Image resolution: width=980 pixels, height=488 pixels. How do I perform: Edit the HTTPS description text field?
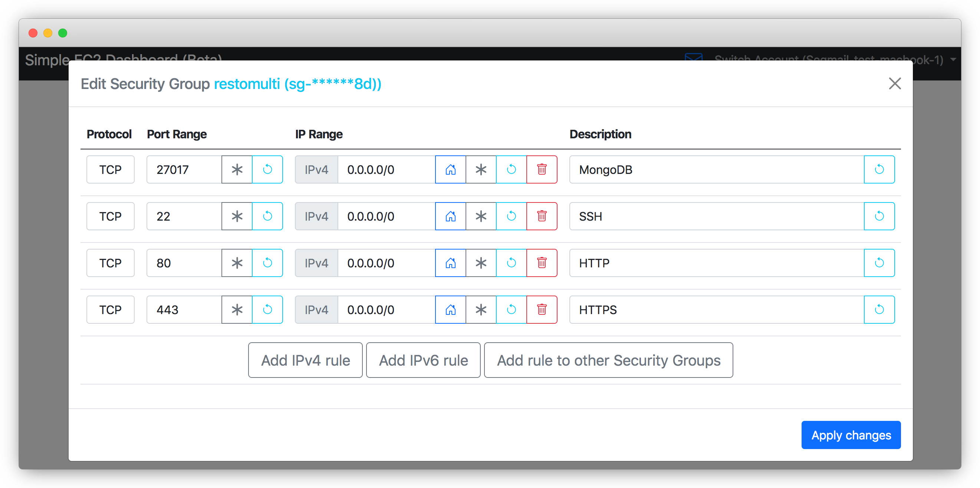point(717,310)
